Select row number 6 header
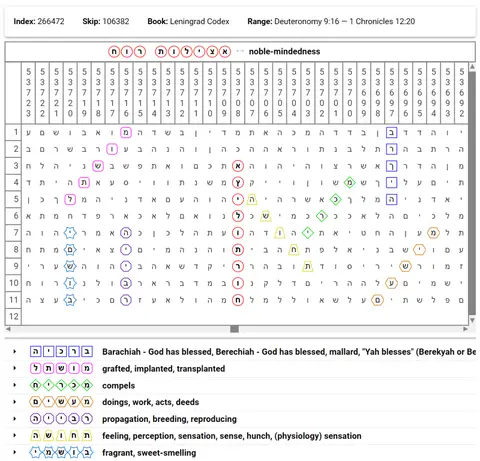 [x=13, y=216]
